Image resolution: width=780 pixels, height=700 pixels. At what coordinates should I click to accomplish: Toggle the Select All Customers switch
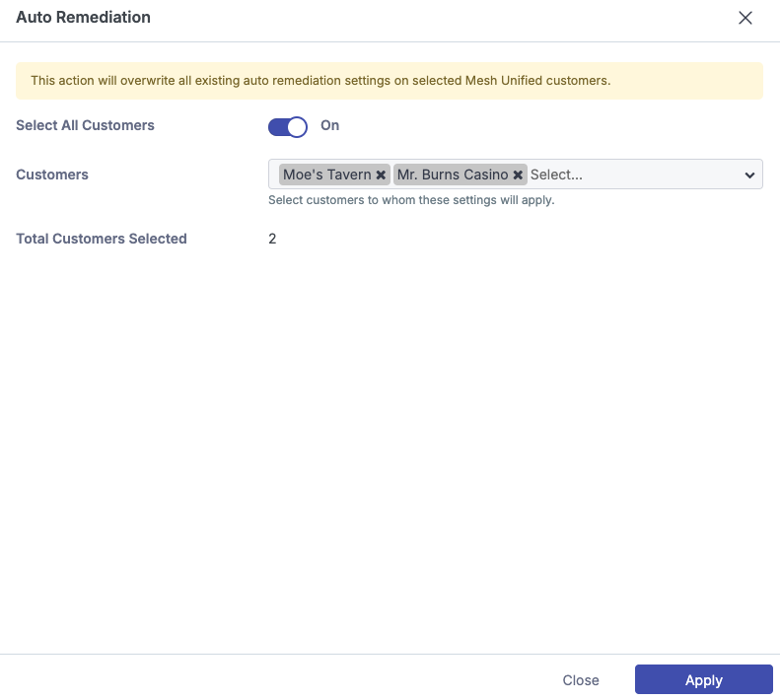288,126
